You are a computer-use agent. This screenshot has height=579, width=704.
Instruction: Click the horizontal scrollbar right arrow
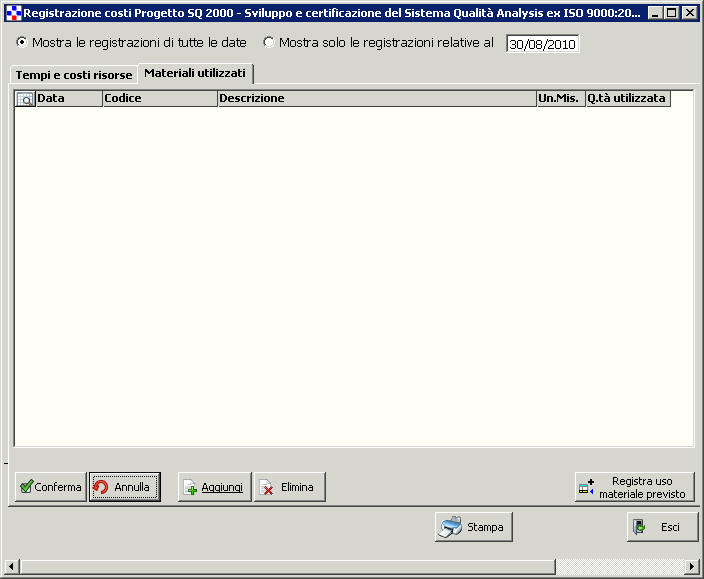691,567
